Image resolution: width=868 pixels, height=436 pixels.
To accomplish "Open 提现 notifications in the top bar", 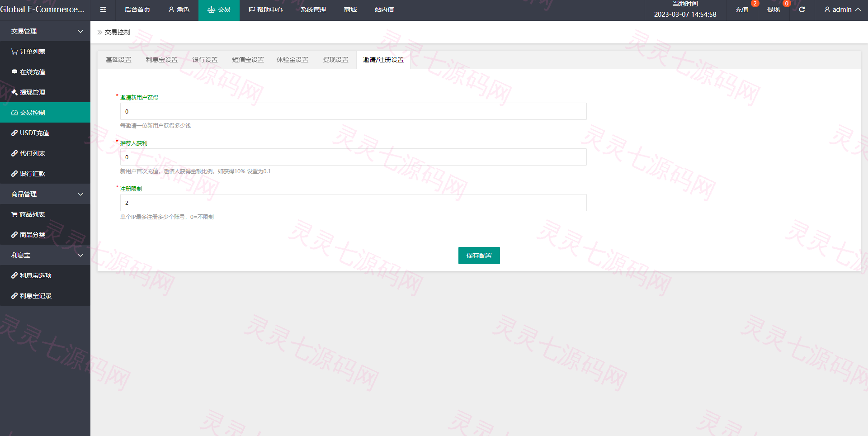I will (x=774, y=9).
